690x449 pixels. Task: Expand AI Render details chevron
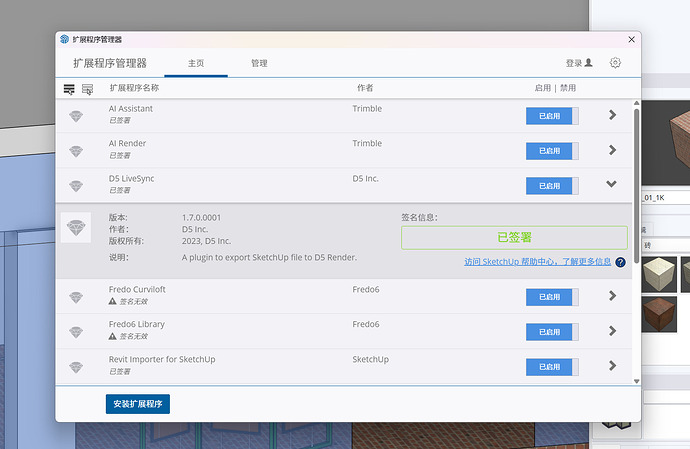[x=612, y=150]
